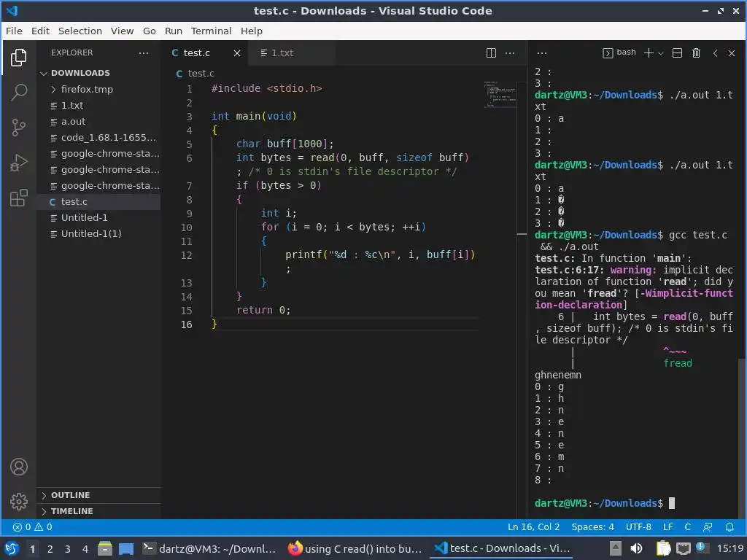Click test.c in the breadcrumb bar
Screen dimensions: 747x560
tap(201, 74)
